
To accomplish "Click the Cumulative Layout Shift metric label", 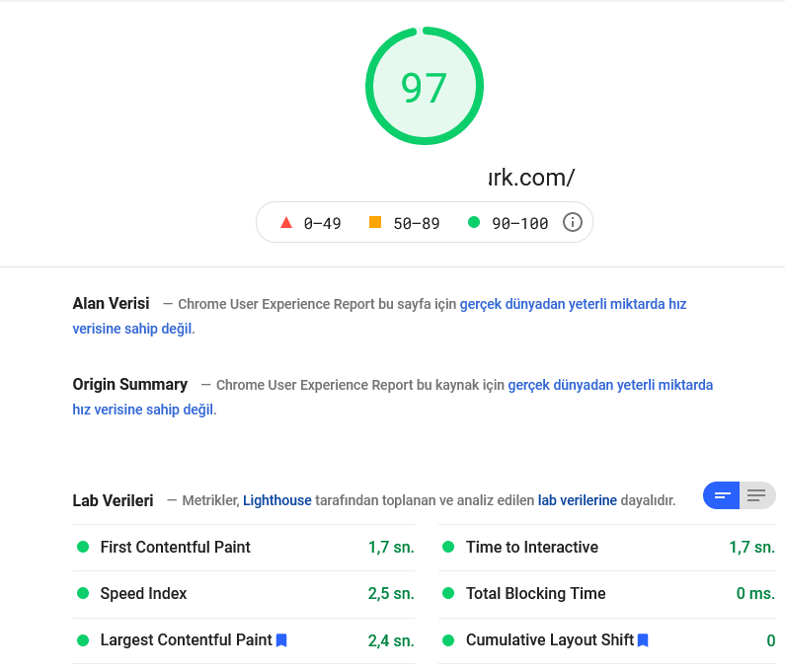I will pos(550,640).
